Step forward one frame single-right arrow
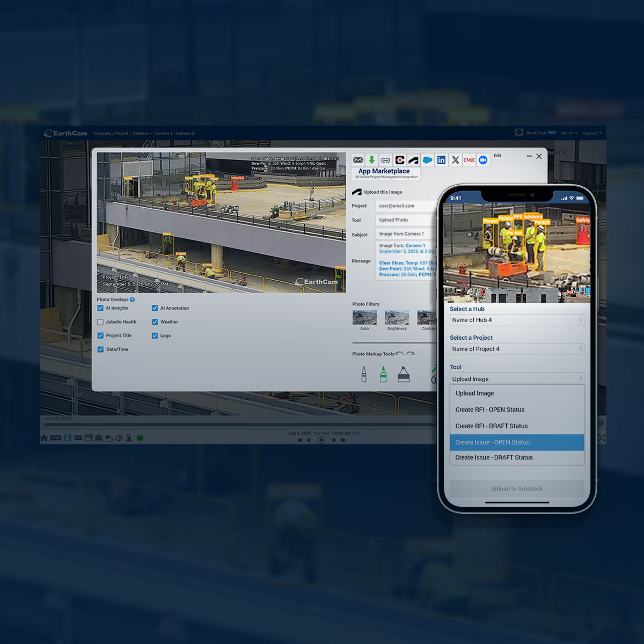This screenshot has width=644, height=644. click(334, 440)
